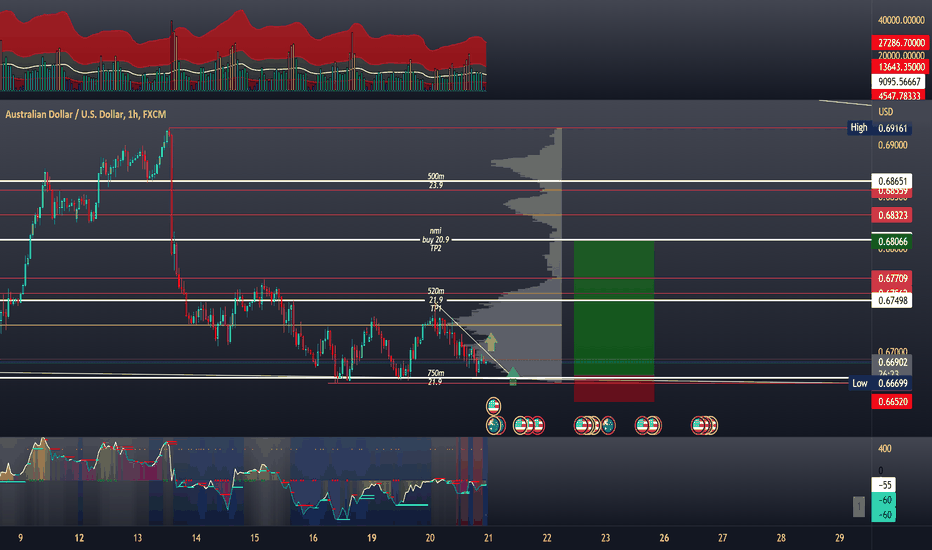
Task: Click the 0.67709 red price label
Action: tap(892, 278)
